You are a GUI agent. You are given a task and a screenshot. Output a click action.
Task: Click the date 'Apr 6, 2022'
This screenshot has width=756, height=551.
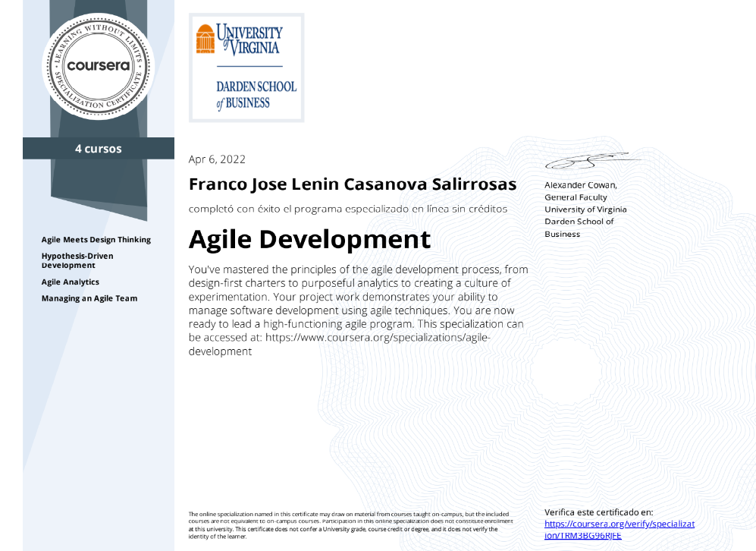(x=217, y=159)
